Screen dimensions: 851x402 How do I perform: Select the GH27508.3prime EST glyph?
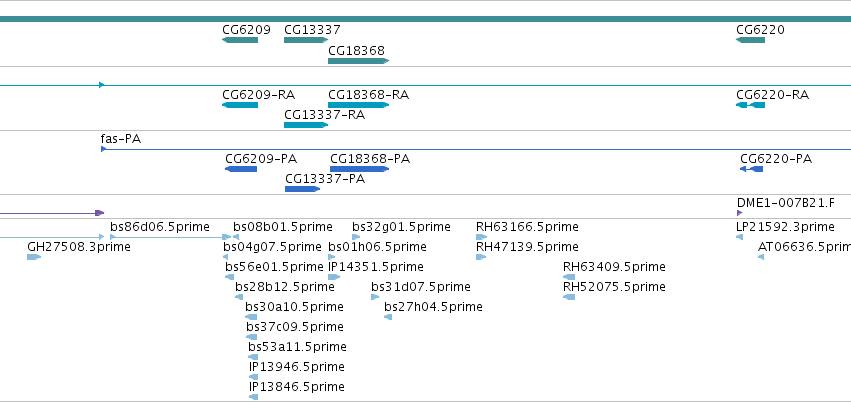point(34,257)
